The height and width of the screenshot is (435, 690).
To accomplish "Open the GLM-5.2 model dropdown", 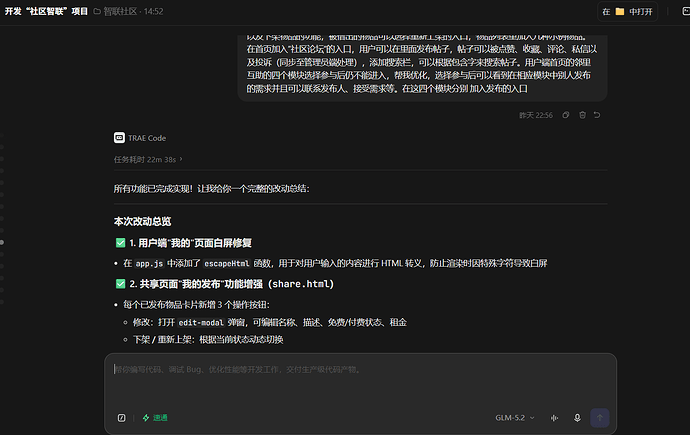I will point(515,418).
